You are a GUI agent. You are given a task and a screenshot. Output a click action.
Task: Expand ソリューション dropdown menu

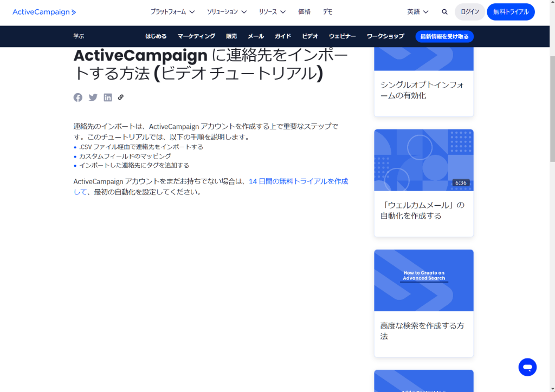[x=227, y=12]
